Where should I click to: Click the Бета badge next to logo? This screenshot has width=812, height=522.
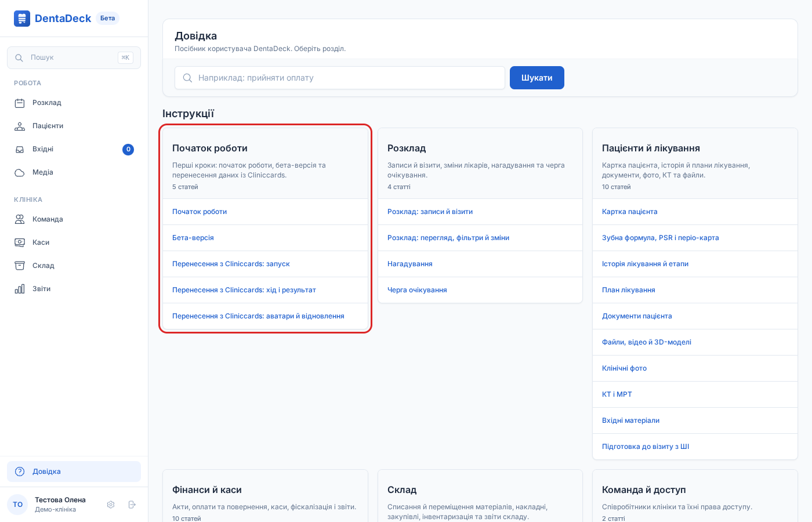(x=107, y=19)
